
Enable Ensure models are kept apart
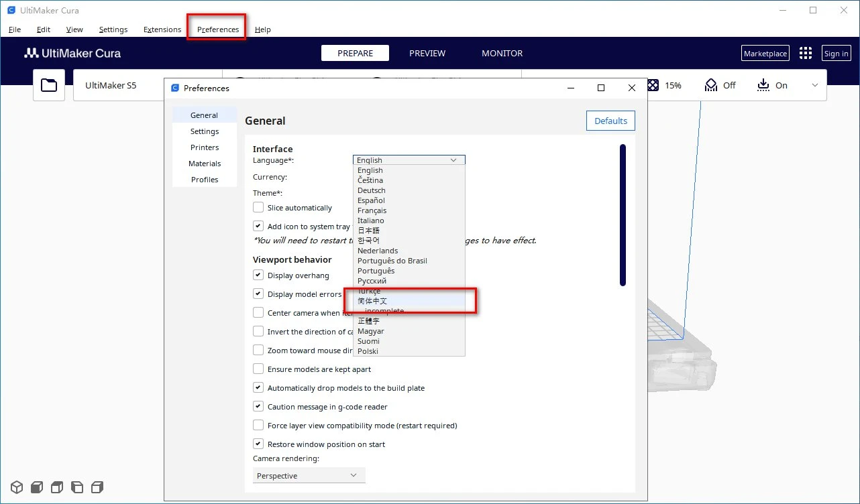pyautogui.click(x=258, y=369)
